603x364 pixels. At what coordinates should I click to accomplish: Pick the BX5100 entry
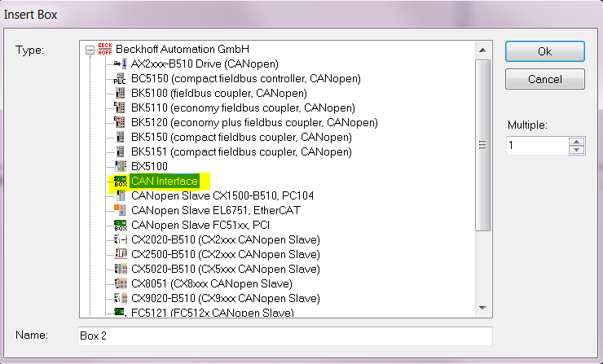[149, 166]
